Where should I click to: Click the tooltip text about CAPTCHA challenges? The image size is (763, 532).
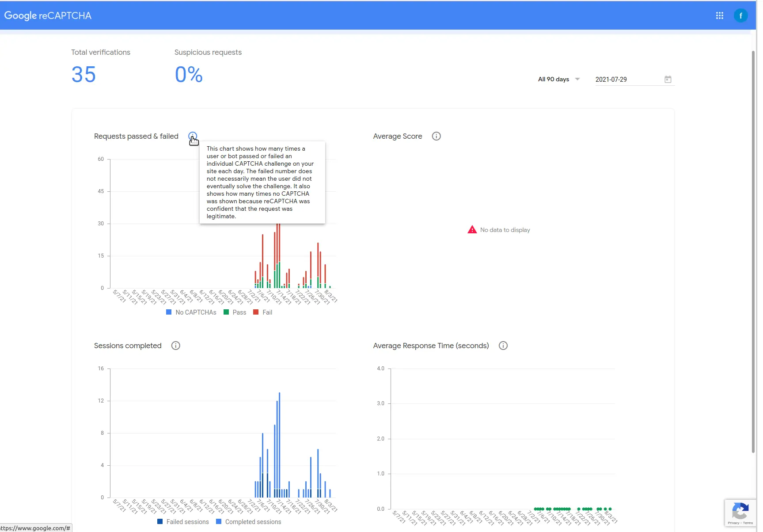click(260, 182)
